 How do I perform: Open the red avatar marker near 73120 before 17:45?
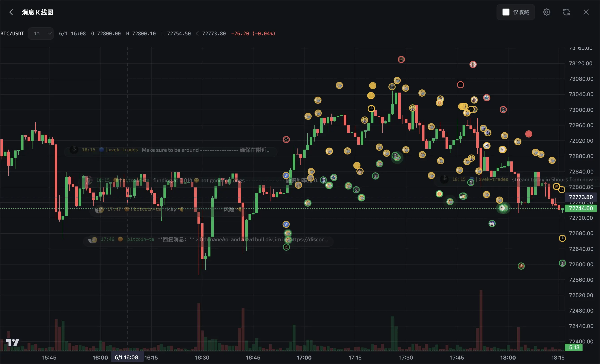[x=473, y=64]
